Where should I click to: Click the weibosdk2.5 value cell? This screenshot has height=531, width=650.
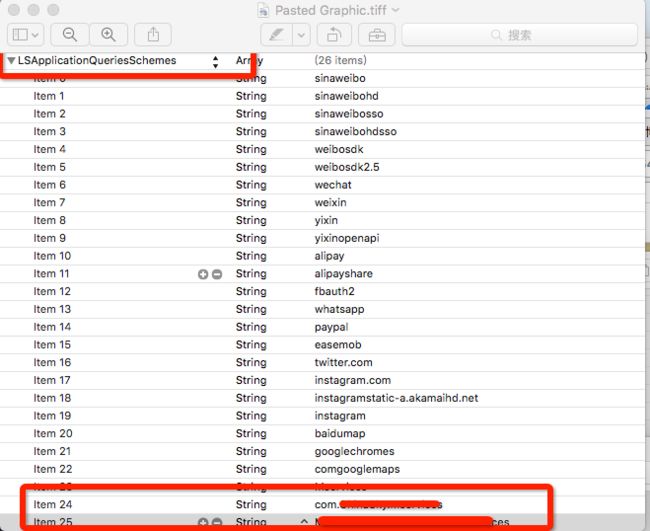click(x=347, y=167)
